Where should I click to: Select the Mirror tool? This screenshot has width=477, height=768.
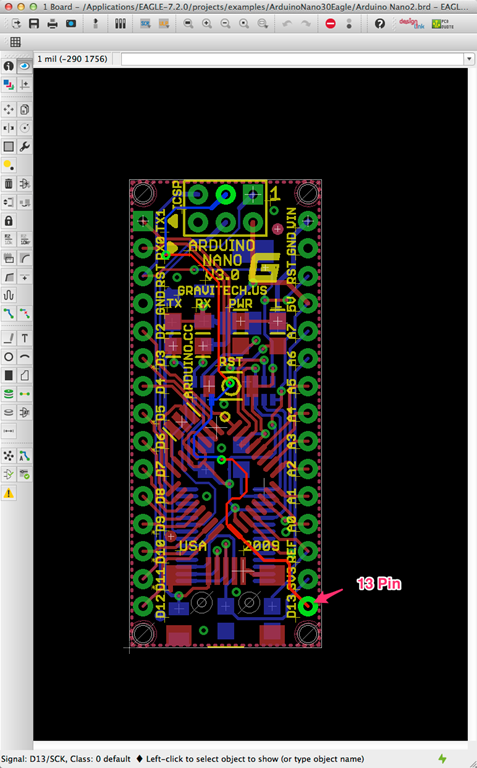[x=9, y=128]
